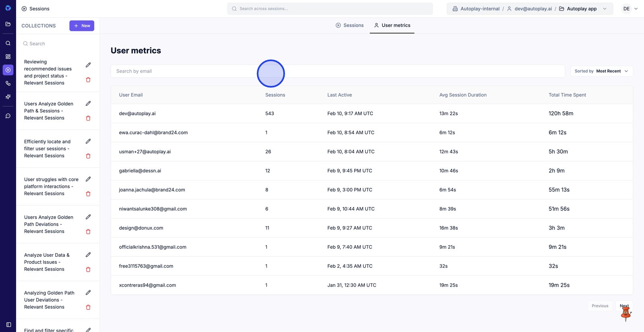
Task: Open the dashboard grid icon in sidebar
Action: [8, 57]
